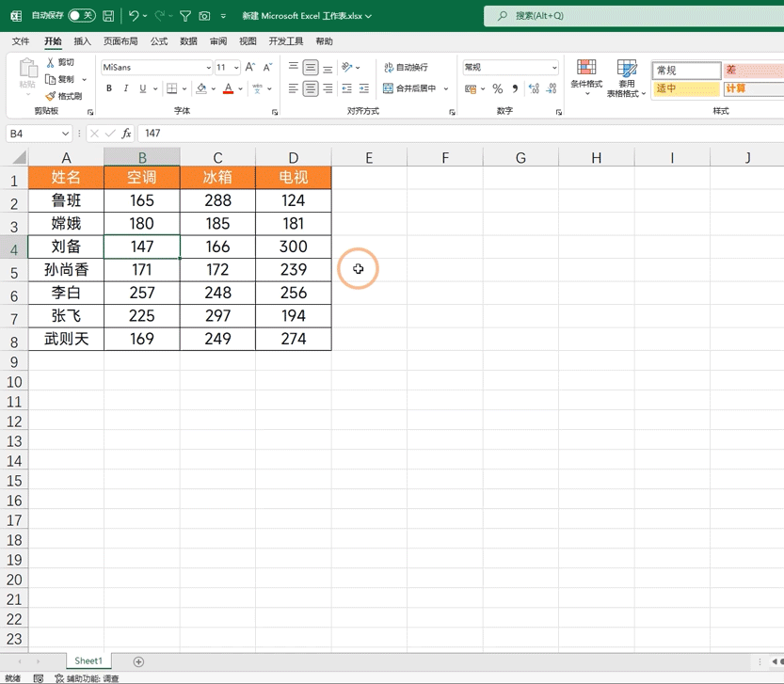Click the 合并后居中 merge and center button
Image resolution: width=784 pixels, height=684 pixels.
(410, 88)
